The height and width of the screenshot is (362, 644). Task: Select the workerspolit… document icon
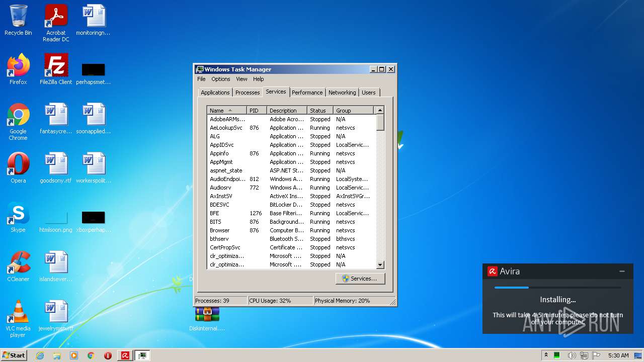pos(93,168)
